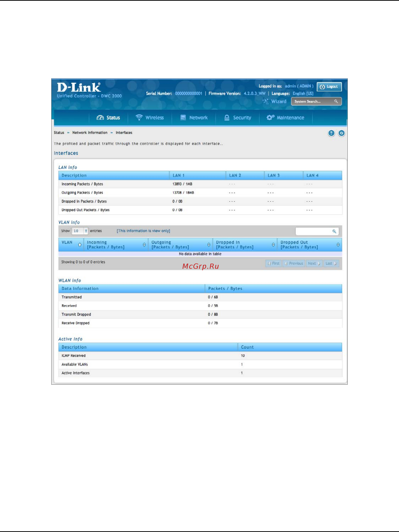This screenshot has width=399, height=532.
Task: Click the D-Link logo
Action: (79, 87)
